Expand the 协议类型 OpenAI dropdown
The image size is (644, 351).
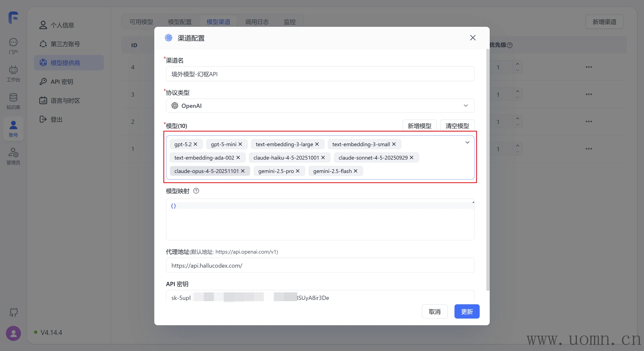[x=466, y=106]
